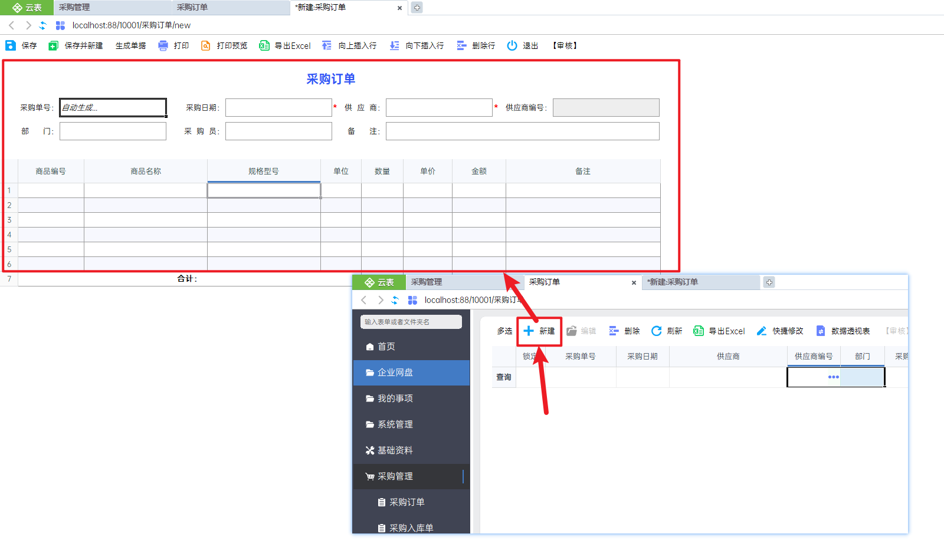Click 退出 (Exit) power icon

512,45
